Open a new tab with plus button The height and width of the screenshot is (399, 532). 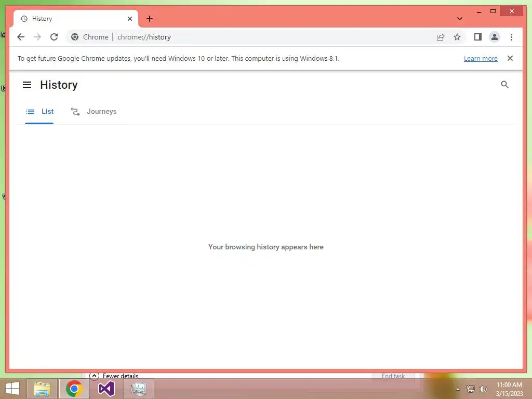click(x=150, y=19)
